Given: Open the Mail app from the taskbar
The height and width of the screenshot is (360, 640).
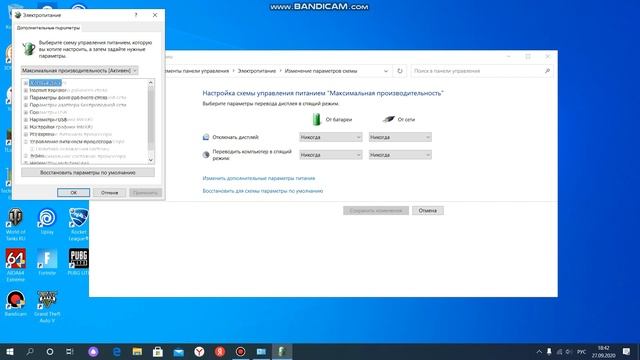Looking at the screenshot, I should (178, 351).
